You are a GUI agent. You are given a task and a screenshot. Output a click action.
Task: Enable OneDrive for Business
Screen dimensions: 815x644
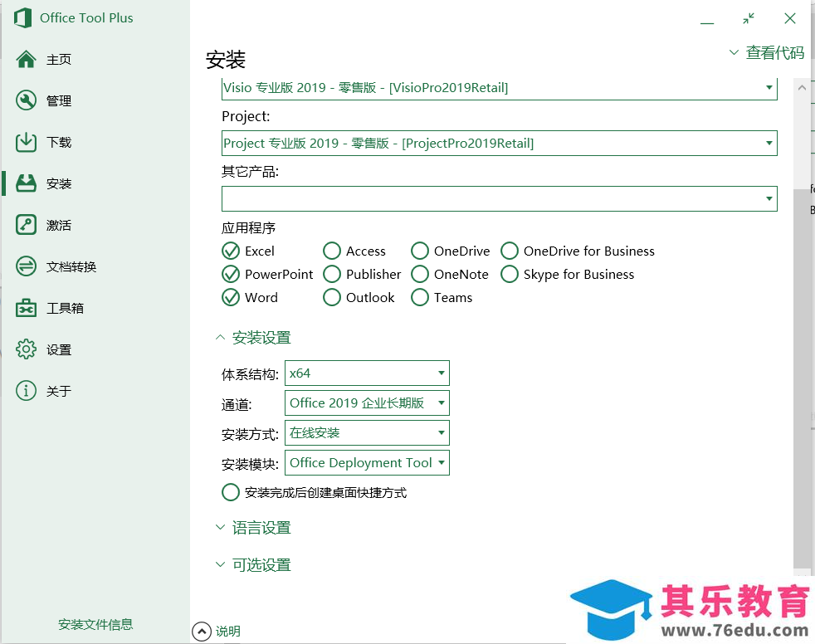point(510,251)
